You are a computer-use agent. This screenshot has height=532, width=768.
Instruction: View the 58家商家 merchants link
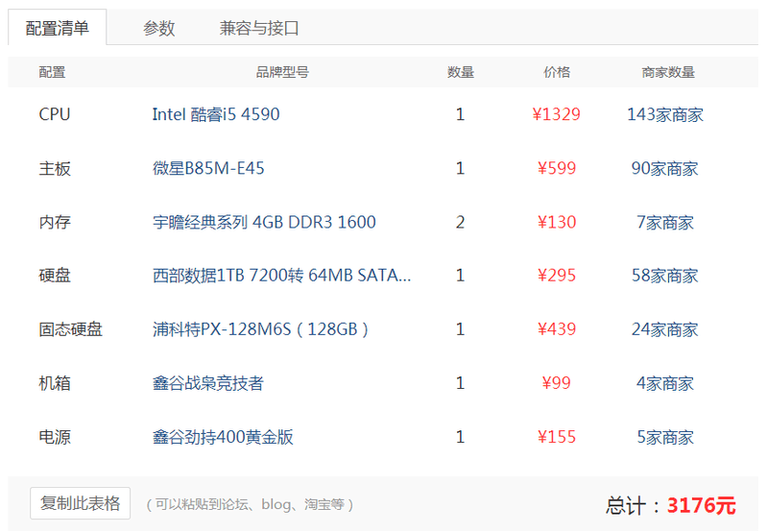click(x=664, y=276)
